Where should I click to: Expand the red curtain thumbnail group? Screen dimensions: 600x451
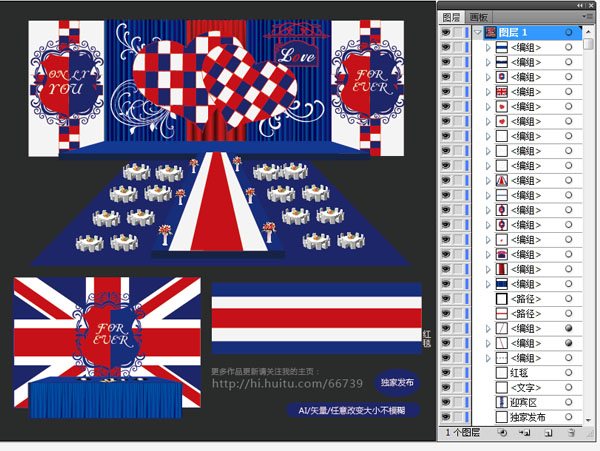[x=488, y=269]
